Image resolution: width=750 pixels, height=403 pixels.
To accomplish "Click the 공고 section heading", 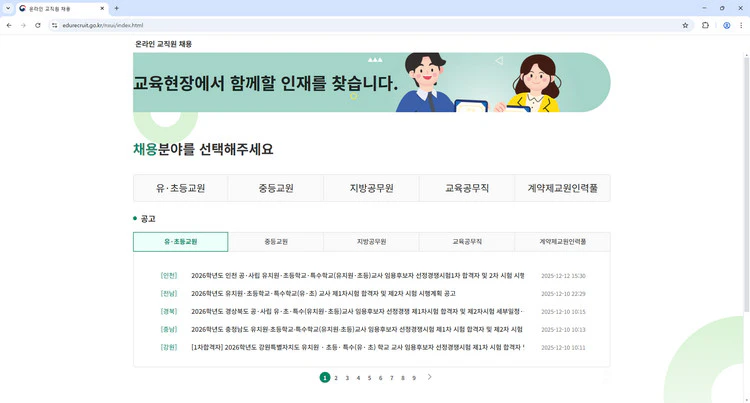I will [148, 219].
